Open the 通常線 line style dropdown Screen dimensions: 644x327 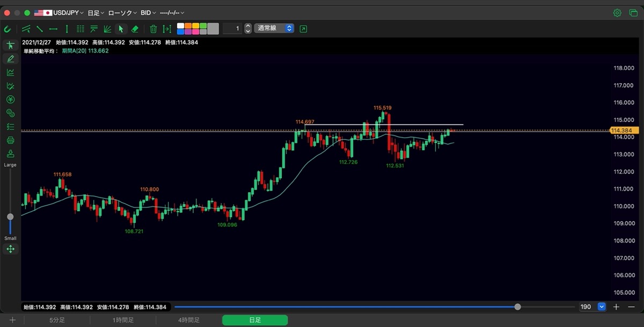(x=275, y=28)
